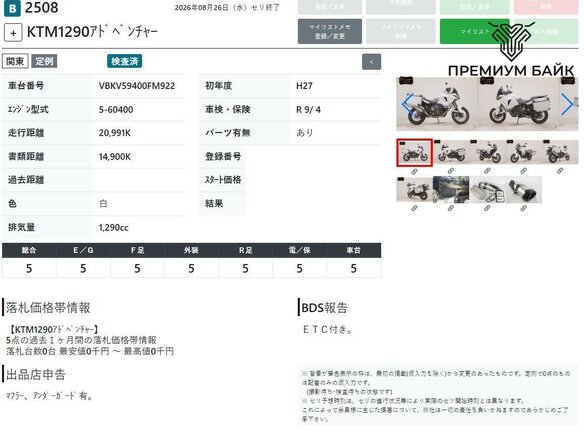Select the red-outlined first bike thumbnail

coord(415,153)
